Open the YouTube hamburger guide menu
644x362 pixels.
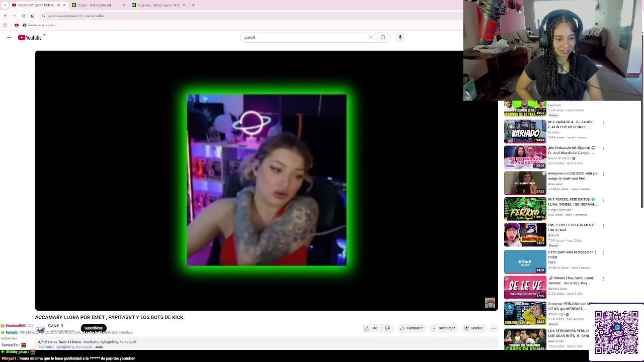pos(9,37)
